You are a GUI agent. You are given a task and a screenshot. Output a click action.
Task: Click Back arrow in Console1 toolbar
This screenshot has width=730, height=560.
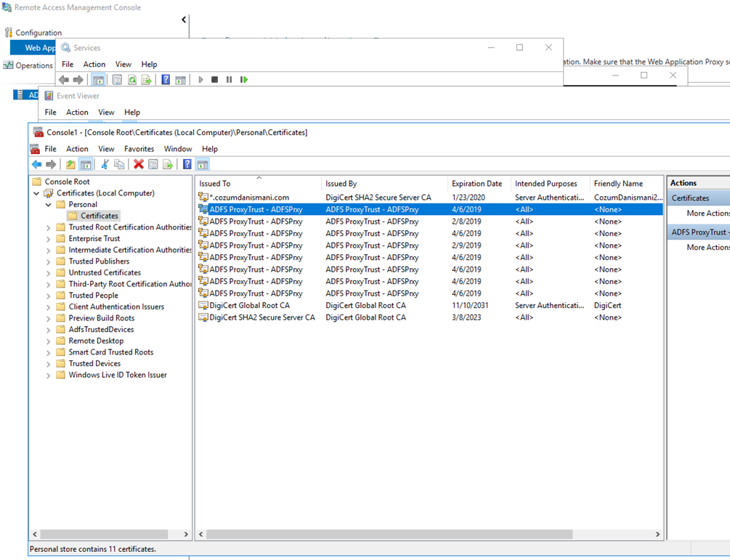pos(36,165)
